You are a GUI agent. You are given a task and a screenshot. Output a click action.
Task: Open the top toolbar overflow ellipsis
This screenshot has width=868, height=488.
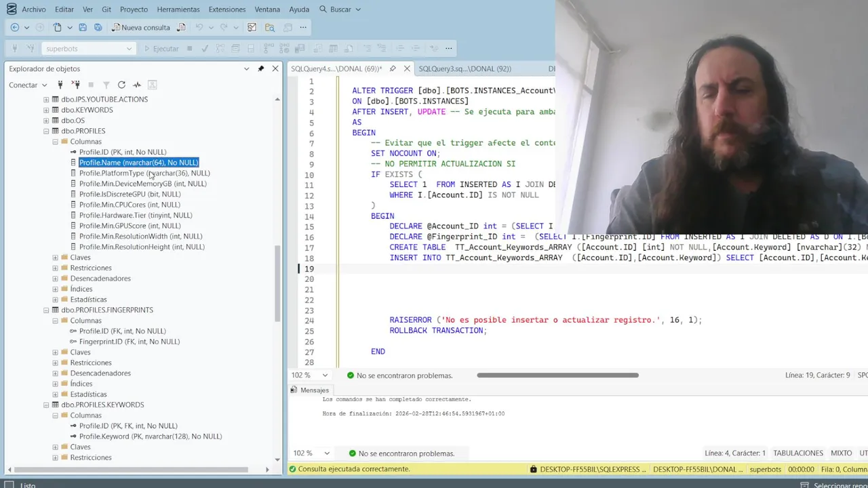(303, 27)
